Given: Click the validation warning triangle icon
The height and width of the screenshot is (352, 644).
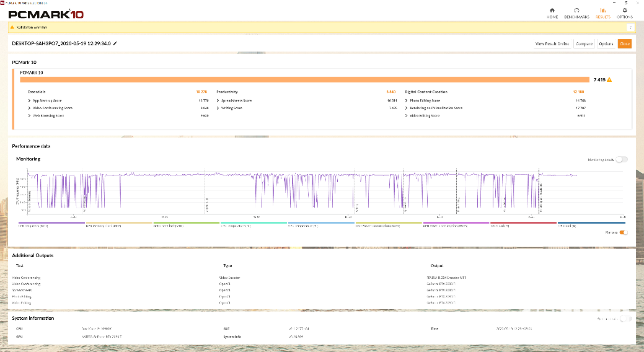Looking at the screenshot, I should point(12,27).
